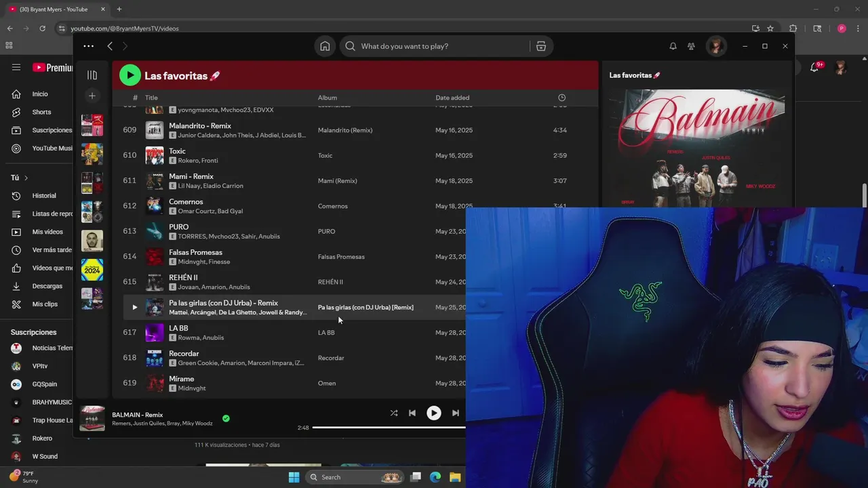Image resolution: width=868 pixels, height=488 pixels.
Task: Select the Malandrito - Remix track title
Action: click(200, 126)
